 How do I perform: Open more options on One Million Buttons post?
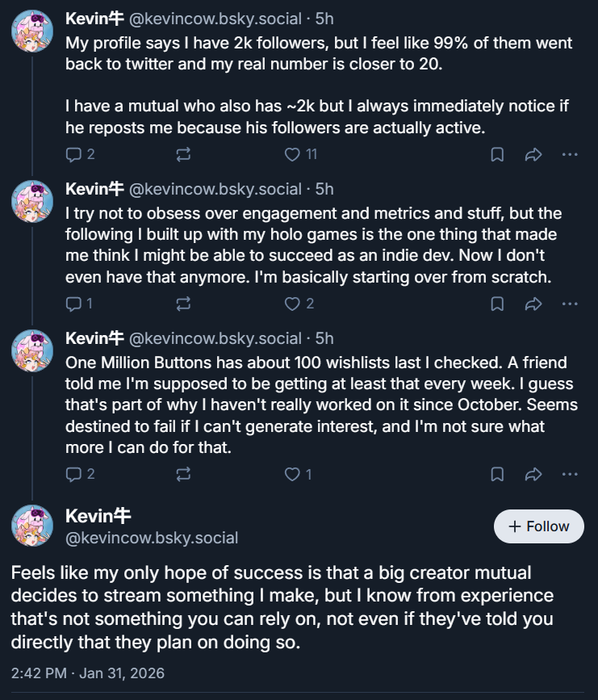pyautogui.click(x=570, y=474)
